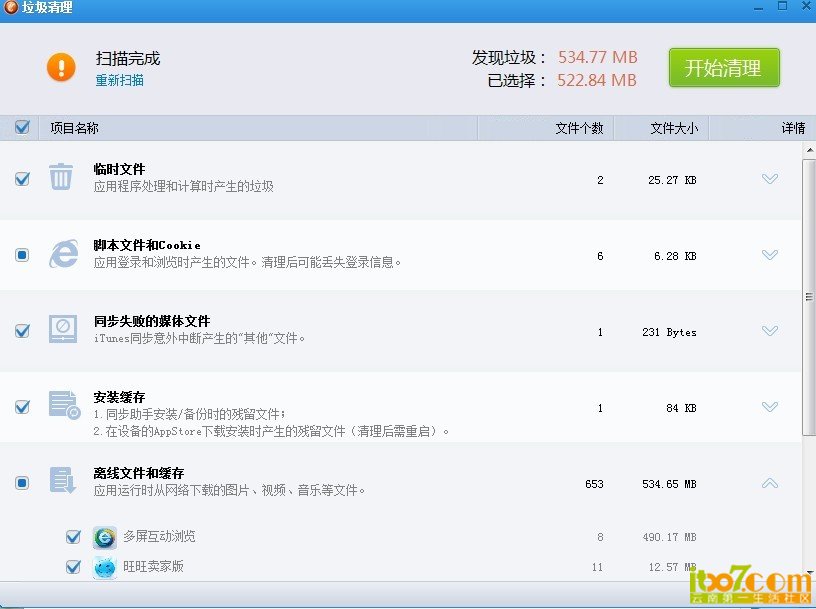Screen dimensions: 816x609
Task: Uncheck the 多屏互动浏览 checkbox
Action: 73,537
